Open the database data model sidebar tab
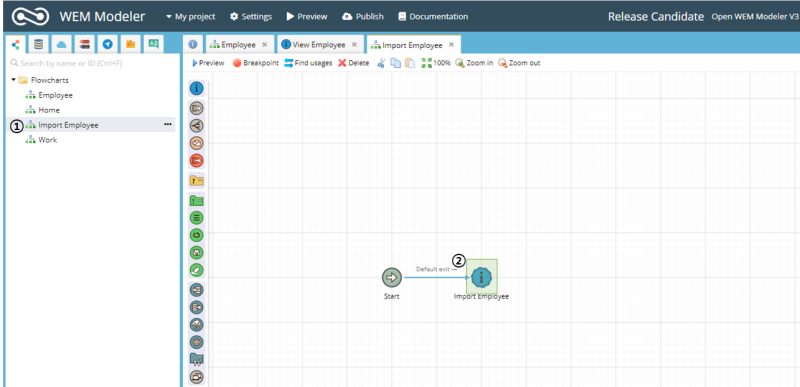The image size is (800, 387). point(38,44)
